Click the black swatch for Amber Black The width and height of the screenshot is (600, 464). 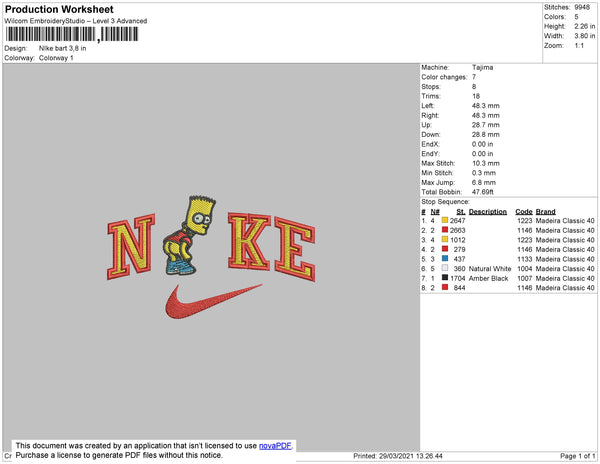click(x=445, y=278)
